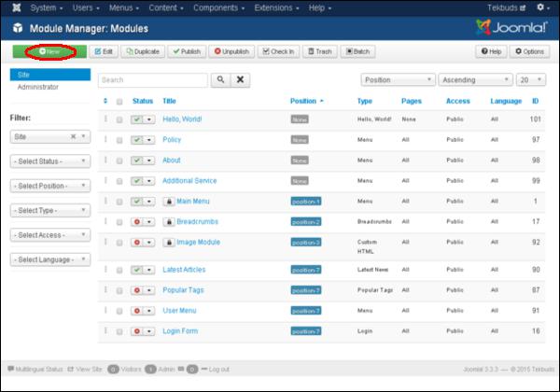Click the Unpublish toolbar button
560x392 pixels.
click(x=231, y=51)
